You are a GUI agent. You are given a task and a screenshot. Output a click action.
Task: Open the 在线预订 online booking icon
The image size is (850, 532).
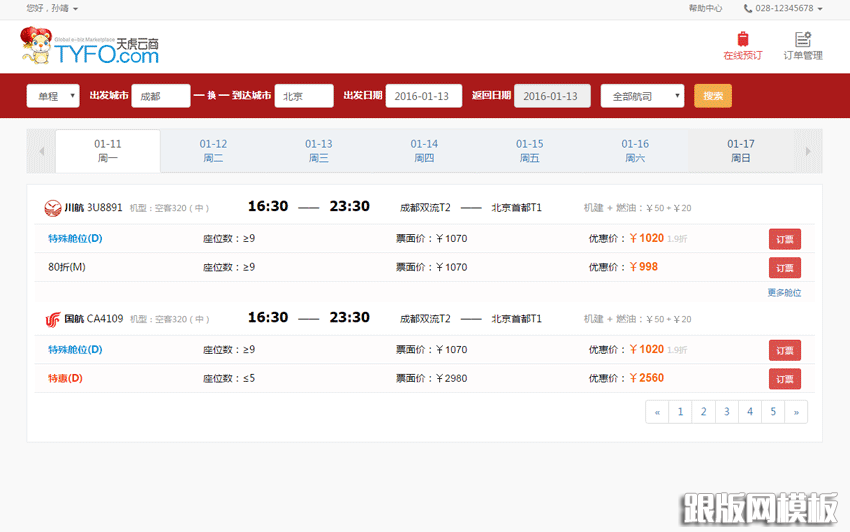pyautogui.click(x=742, y=40)
